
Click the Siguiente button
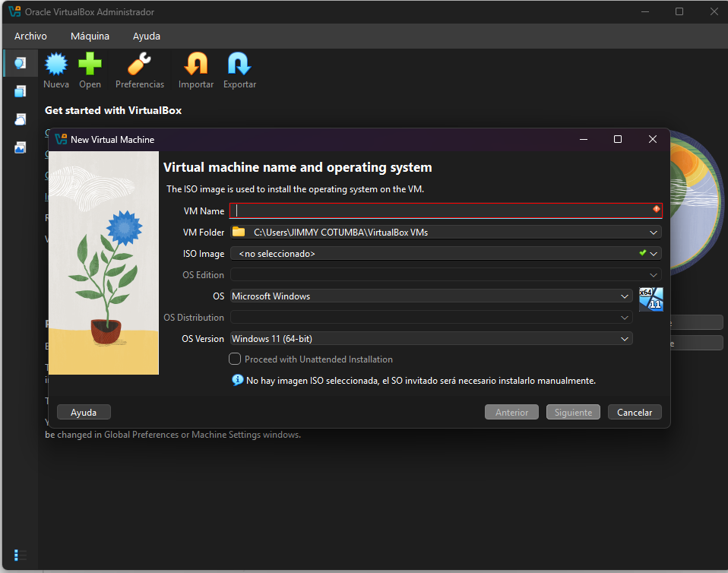[574, 413]
